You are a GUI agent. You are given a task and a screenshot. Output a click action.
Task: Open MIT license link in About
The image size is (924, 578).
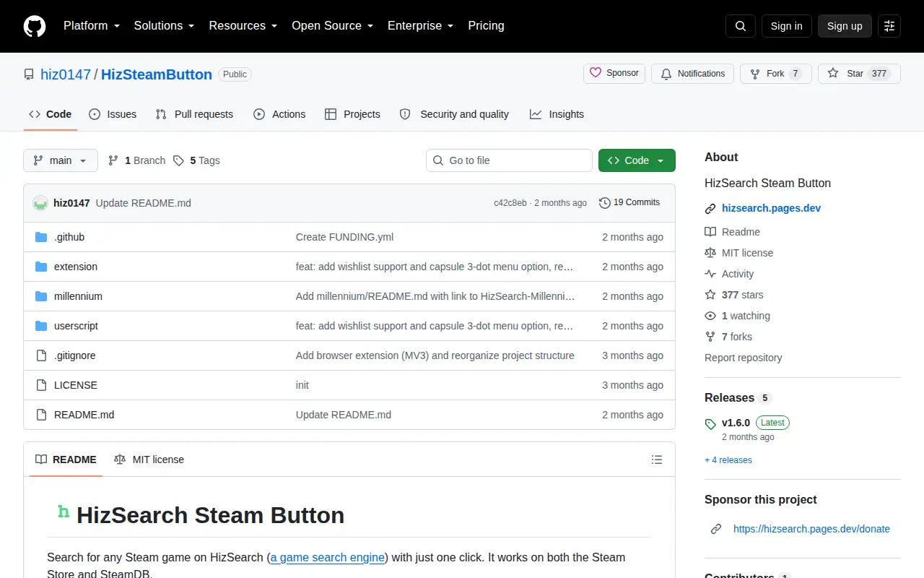[738, 253]
